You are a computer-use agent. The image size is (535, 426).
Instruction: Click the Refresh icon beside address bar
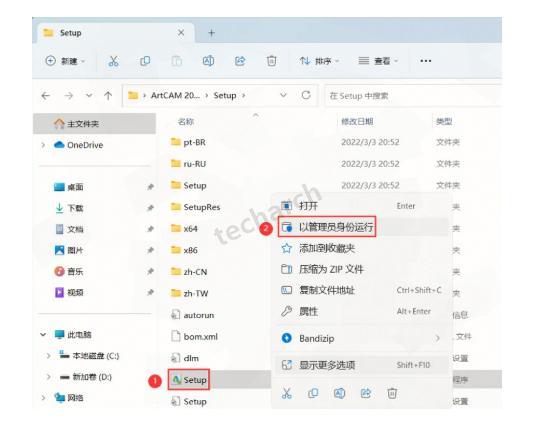point(306,95)
